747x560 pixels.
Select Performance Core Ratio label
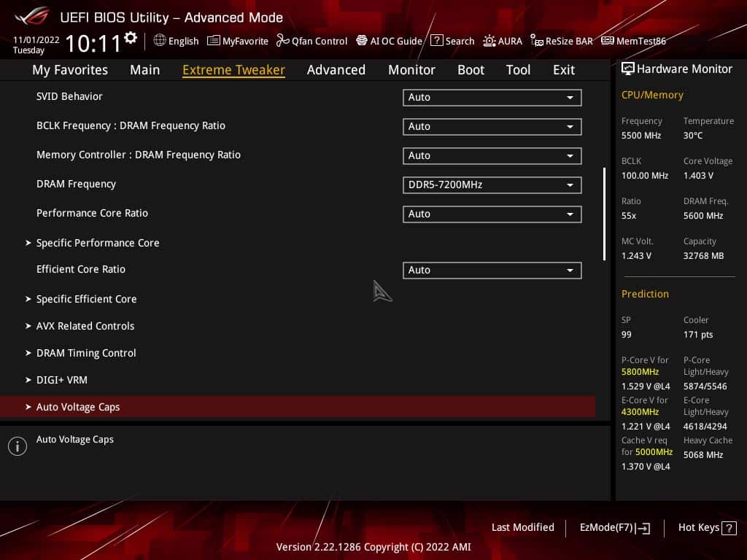(92, 213)
